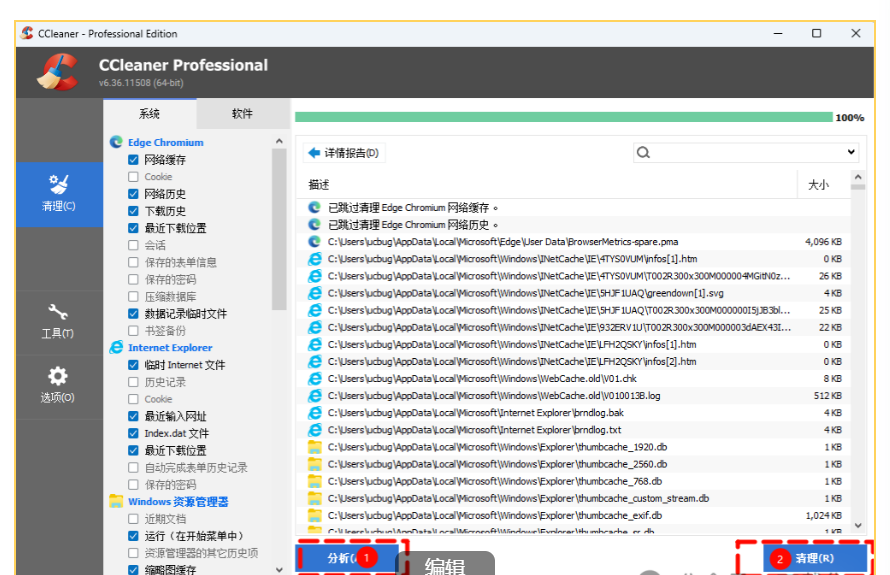
Task: Click the Edge Chromium group icon
Action: pyautogui.click(x=116, y=142)
